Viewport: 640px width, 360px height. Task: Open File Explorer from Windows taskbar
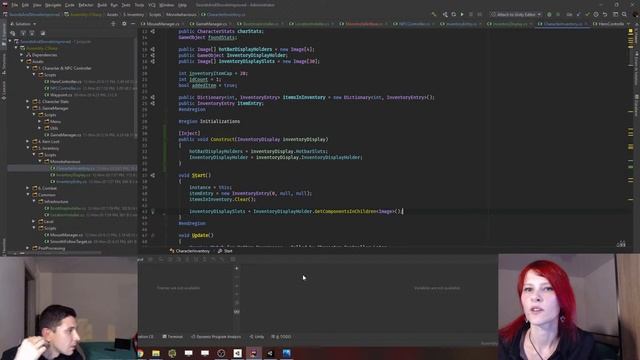pyautogui.click(x=156, y=353)
